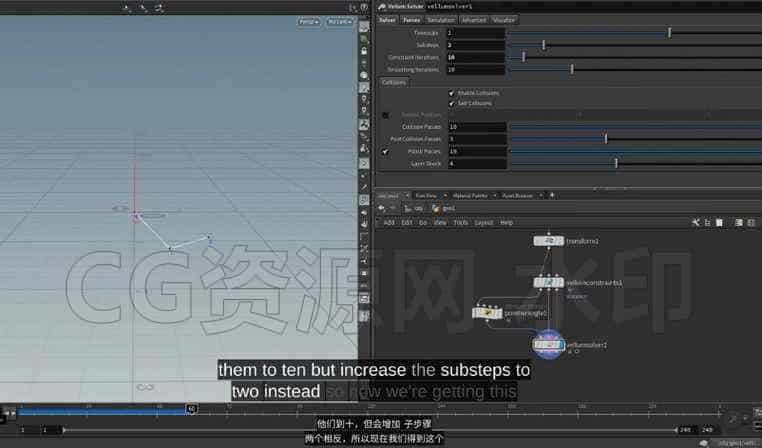Image resolution: width=762 pixels, height=448 pixels.
Task: Open the Visualize tab
Action: tap(503, 20)
